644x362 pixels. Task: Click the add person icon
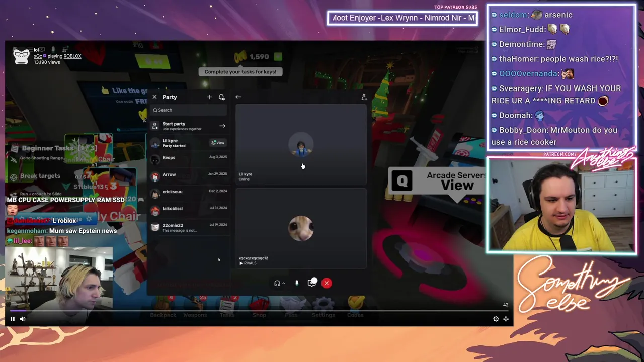364,97
